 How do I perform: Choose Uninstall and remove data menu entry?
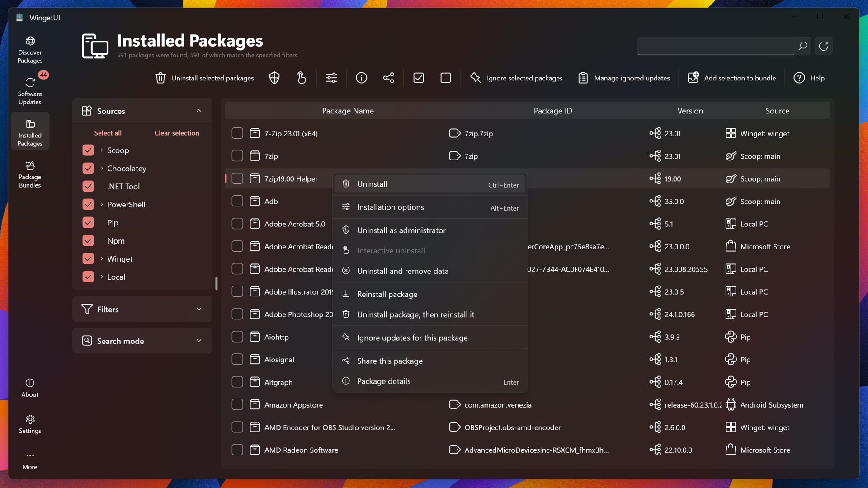402,271
